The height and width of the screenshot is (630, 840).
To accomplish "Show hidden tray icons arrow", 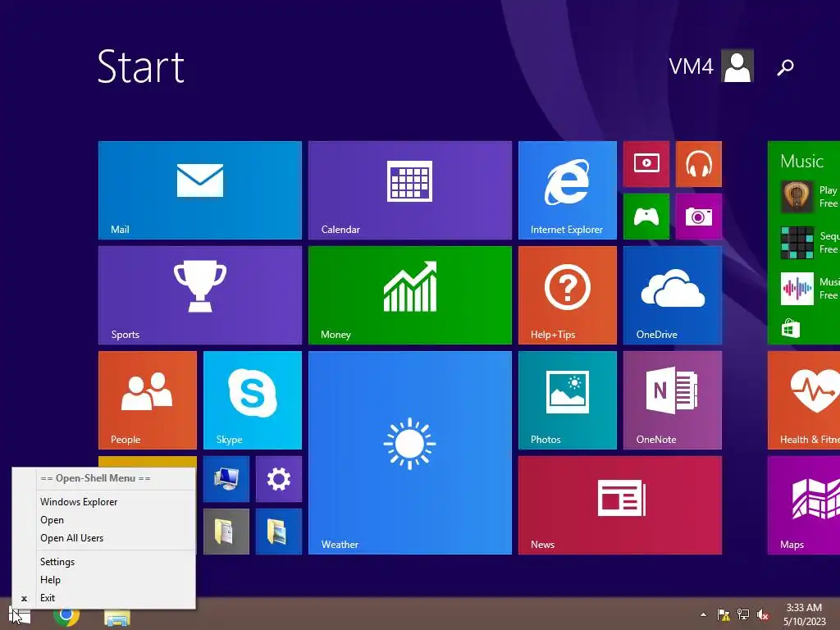I will [x=703, y=614].
